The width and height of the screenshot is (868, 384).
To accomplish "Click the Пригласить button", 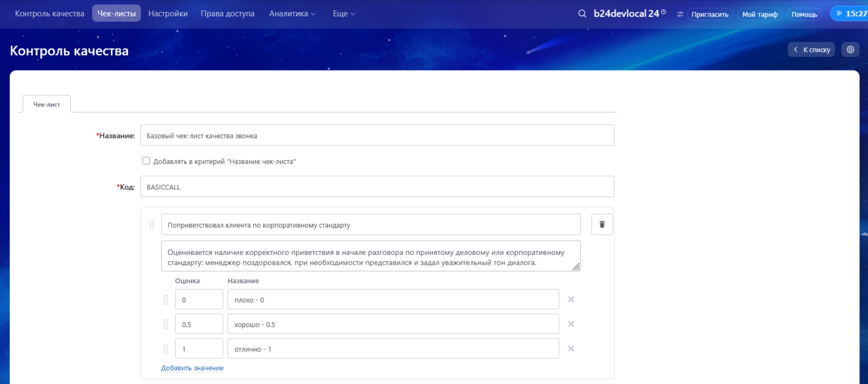I will point(710,14).
